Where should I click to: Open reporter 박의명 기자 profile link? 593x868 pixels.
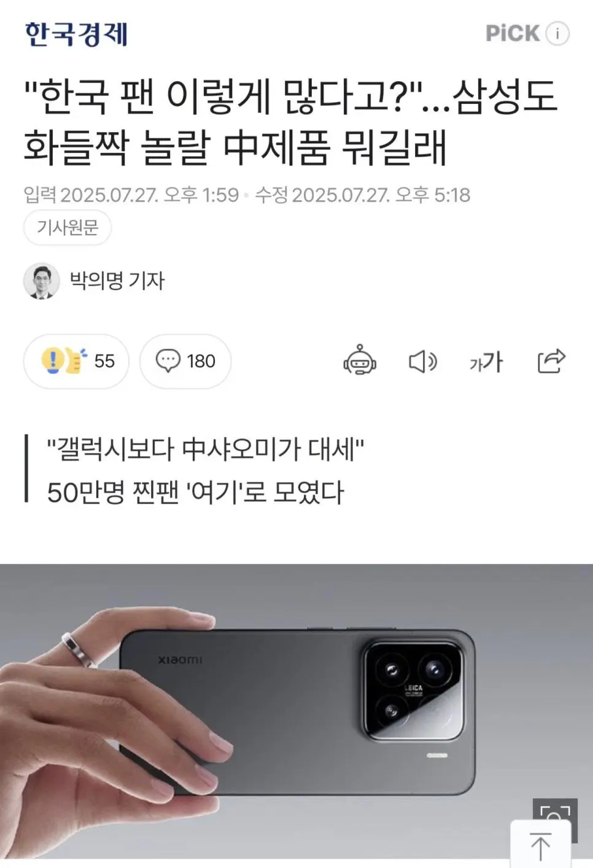point(117,281)
